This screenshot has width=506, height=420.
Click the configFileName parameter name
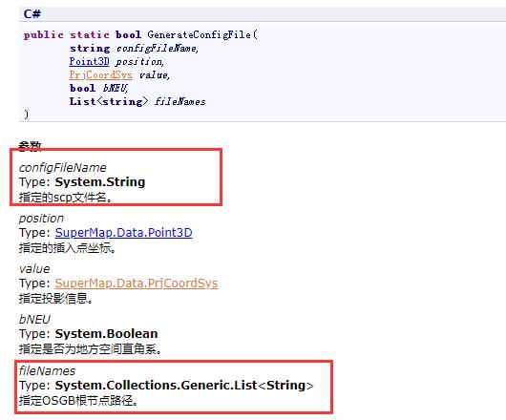coord(63,168)
